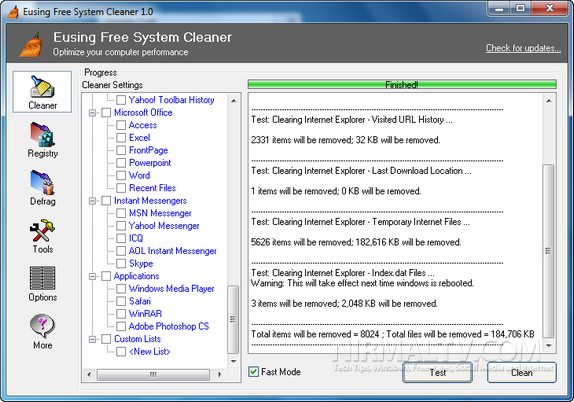Check the Microsoft Office checkbox
This screenshot has height=402, width=574.
[x=106, y=112]
